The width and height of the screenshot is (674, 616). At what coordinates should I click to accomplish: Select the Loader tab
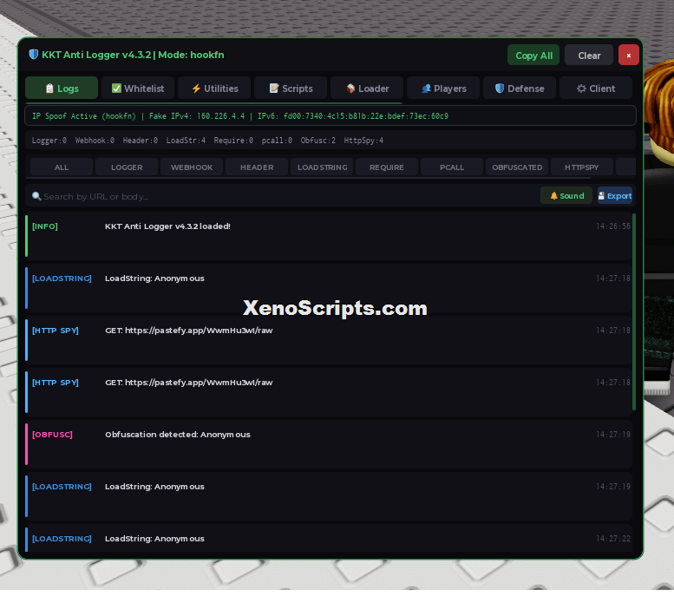tap(367, 88)
